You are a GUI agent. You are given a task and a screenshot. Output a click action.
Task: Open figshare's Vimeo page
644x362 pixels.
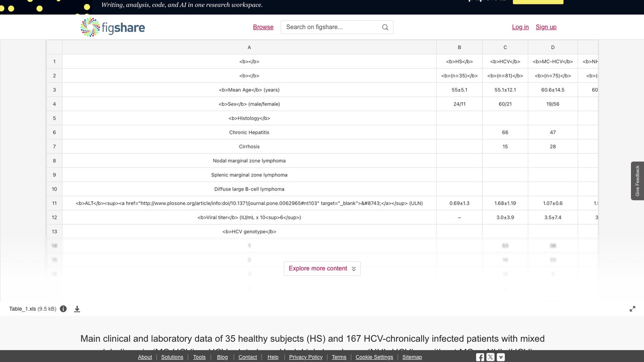click(x=501, y=357)
